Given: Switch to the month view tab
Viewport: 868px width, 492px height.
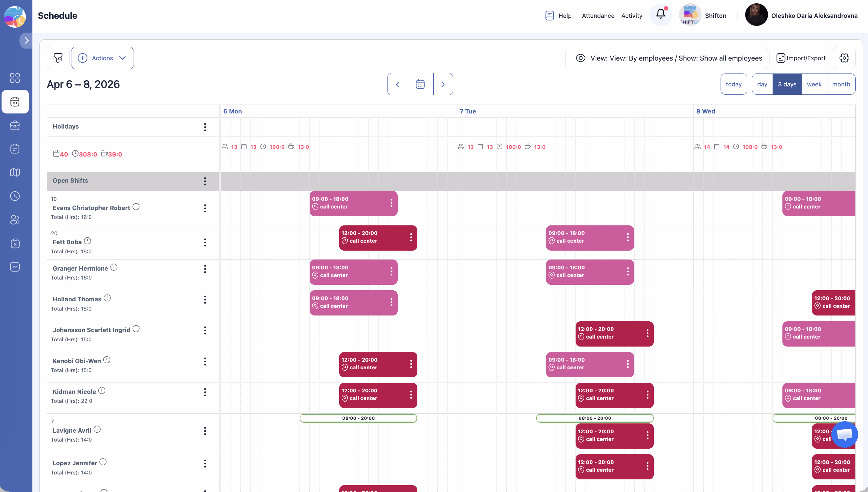Looking at the screenshot, I should pyautogui.click(x=841, y=84).
